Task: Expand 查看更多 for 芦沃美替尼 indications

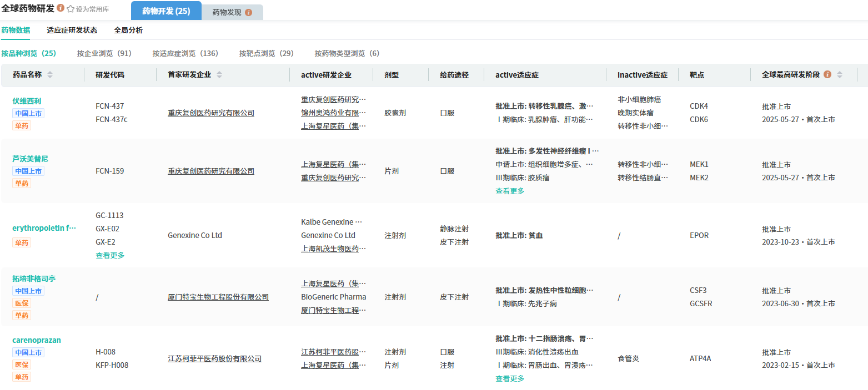Action: (510, 191)
